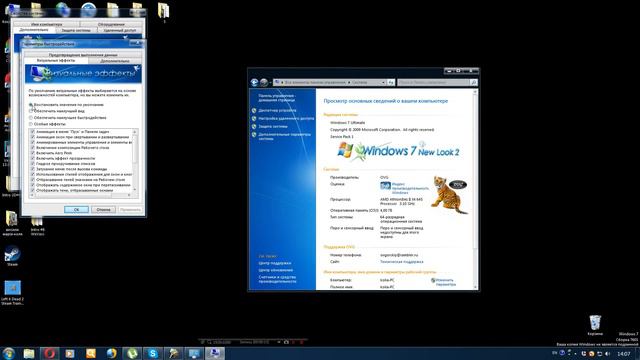Toggle 'Smooth-scroll list boxes' checkbox
The image size is (640, 360).
[33, 164]
